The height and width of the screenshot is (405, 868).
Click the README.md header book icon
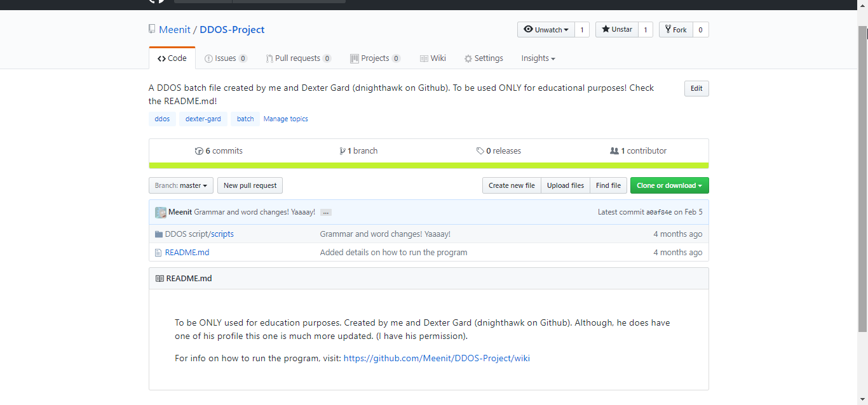tap(159, 279)
